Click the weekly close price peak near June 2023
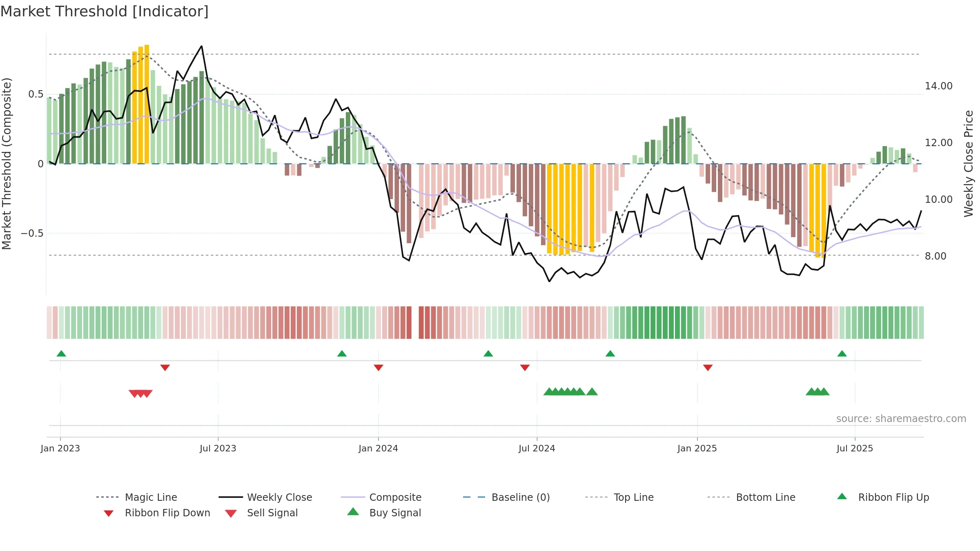 (201, 46)
